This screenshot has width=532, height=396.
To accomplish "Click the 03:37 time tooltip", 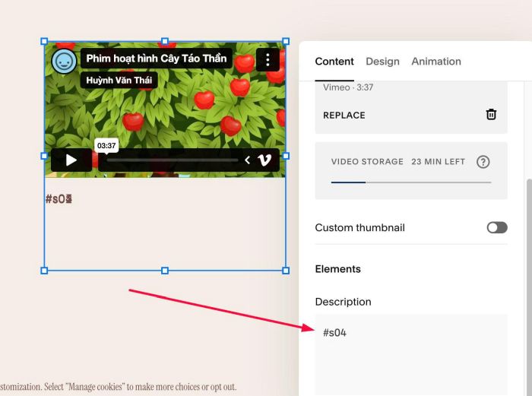I will (106, 146).
